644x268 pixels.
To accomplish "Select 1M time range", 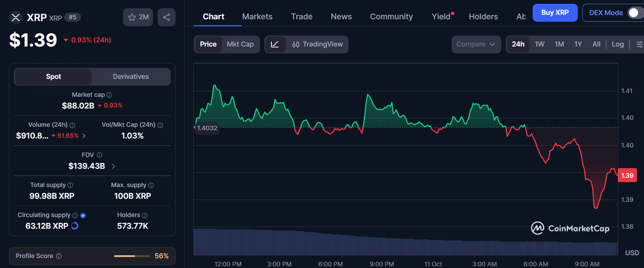I will (x=559, y=44).
